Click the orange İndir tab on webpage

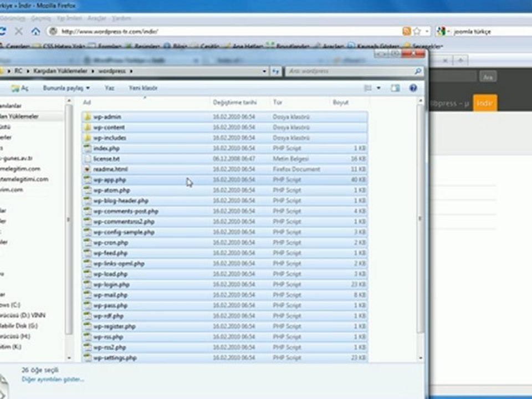point(485,103)
